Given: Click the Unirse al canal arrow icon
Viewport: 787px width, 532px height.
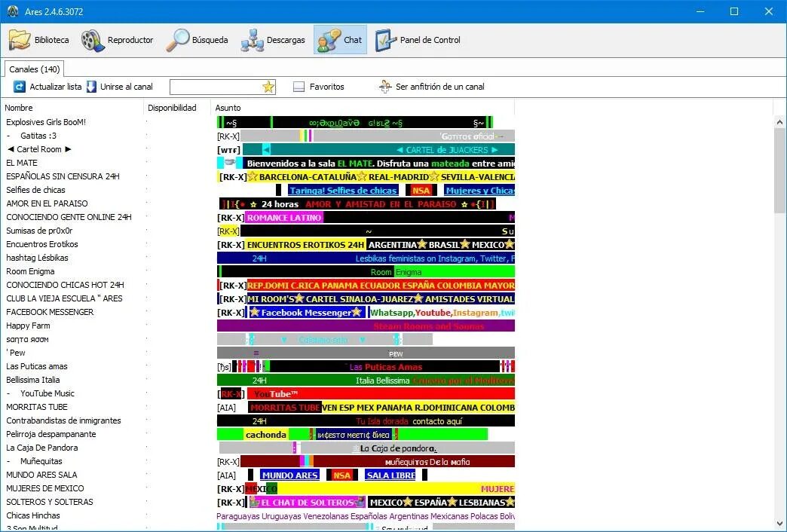Looking at the screenshot, I should pos(91,87).
